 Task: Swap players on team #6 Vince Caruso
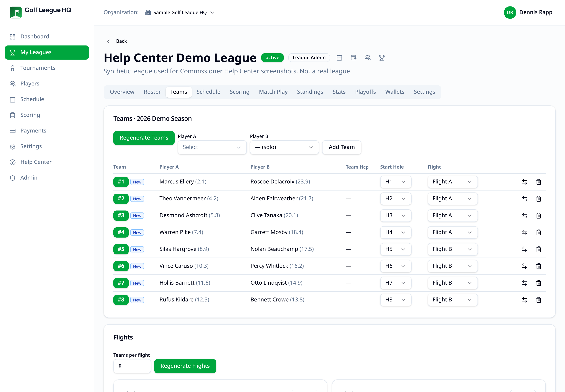(524, 266)
